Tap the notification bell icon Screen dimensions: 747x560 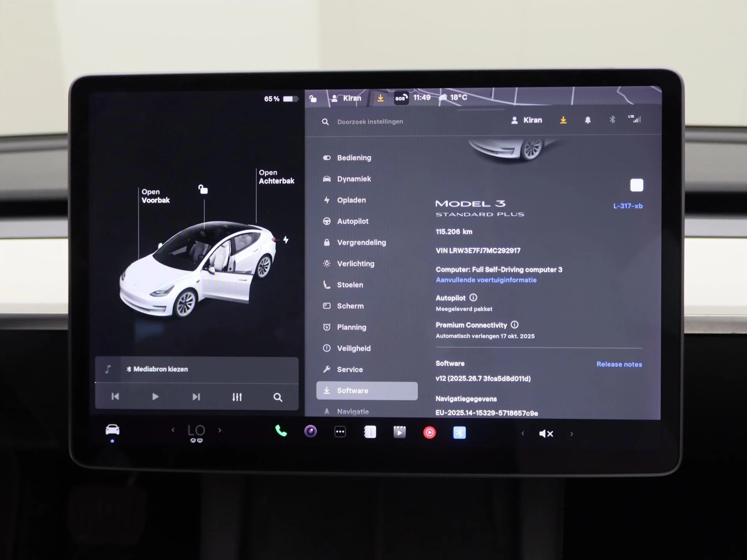[587, 120]
